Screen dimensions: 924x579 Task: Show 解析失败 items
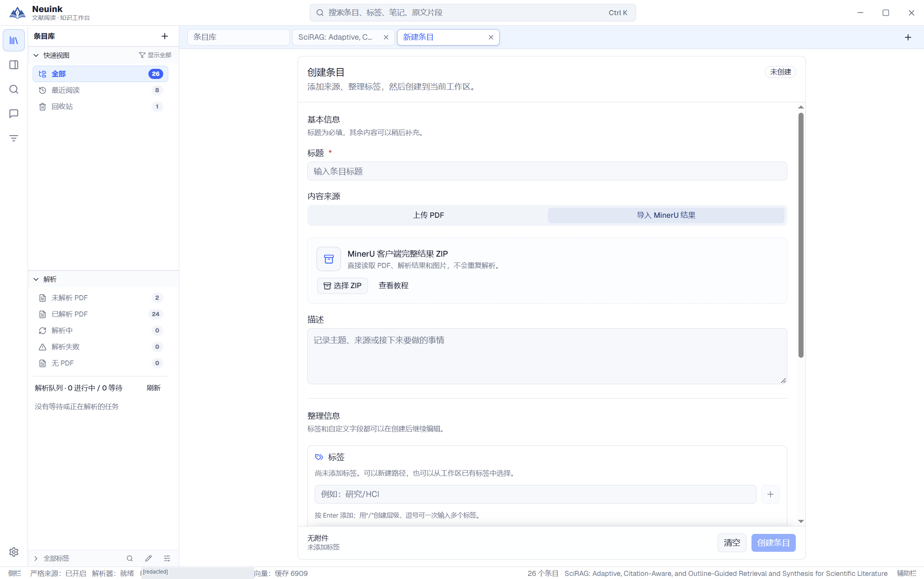coord(100,347)
